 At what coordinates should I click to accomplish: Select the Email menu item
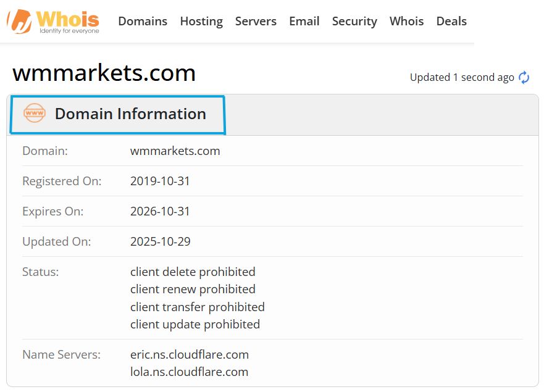click(304, 21)
